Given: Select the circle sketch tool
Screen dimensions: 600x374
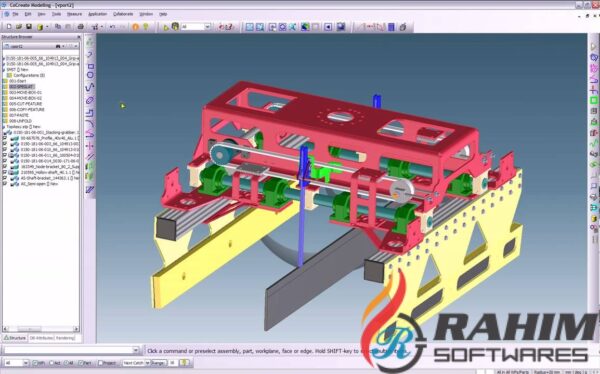Looking at the screenshot, I should click(x=90, y=75).
